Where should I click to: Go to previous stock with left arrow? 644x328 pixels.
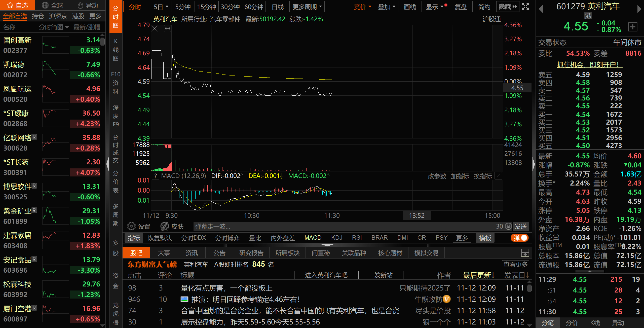pos(541,9)
